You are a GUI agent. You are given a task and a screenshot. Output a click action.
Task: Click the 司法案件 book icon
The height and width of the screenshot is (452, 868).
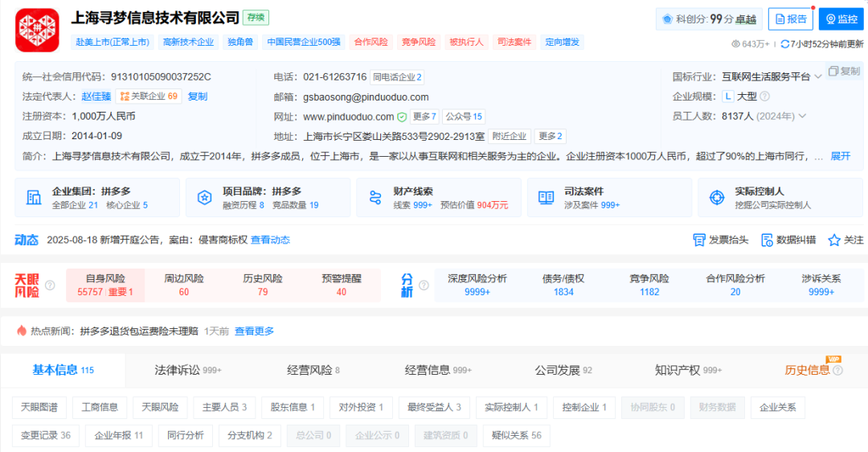pos(546,197)
